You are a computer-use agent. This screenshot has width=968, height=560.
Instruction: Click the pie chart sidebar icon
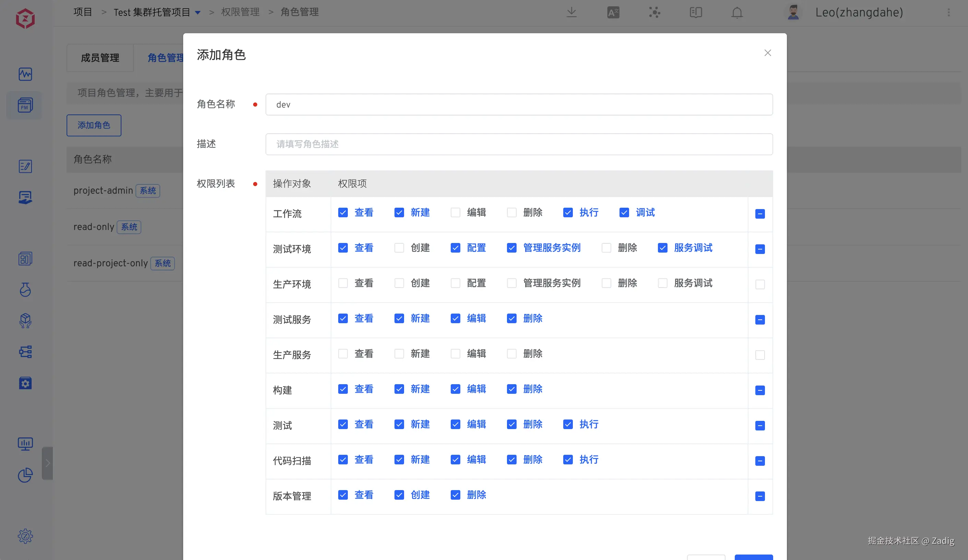click(x=25, y=475)
